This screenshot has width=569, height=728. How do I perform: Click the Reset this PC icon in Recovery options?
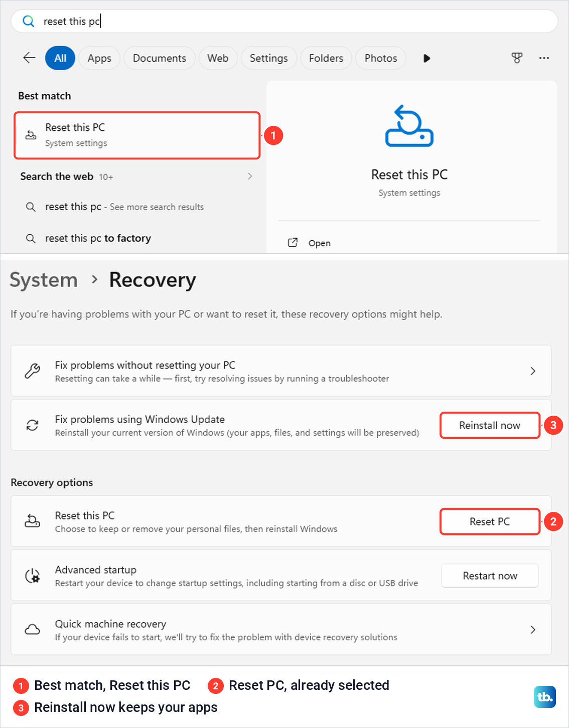pos(33,521)
